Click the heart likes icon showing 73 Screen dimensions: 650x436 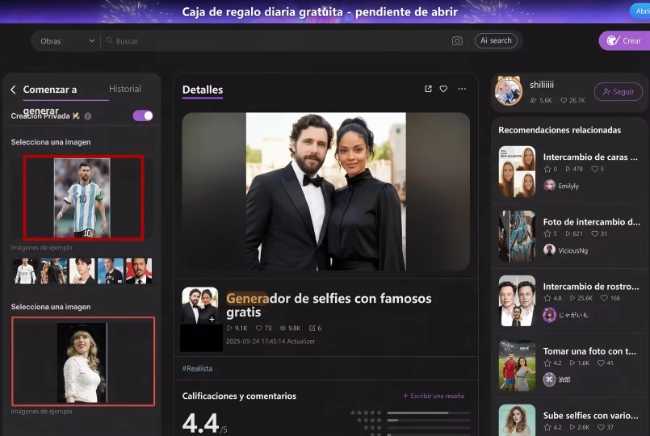[259, 328]
